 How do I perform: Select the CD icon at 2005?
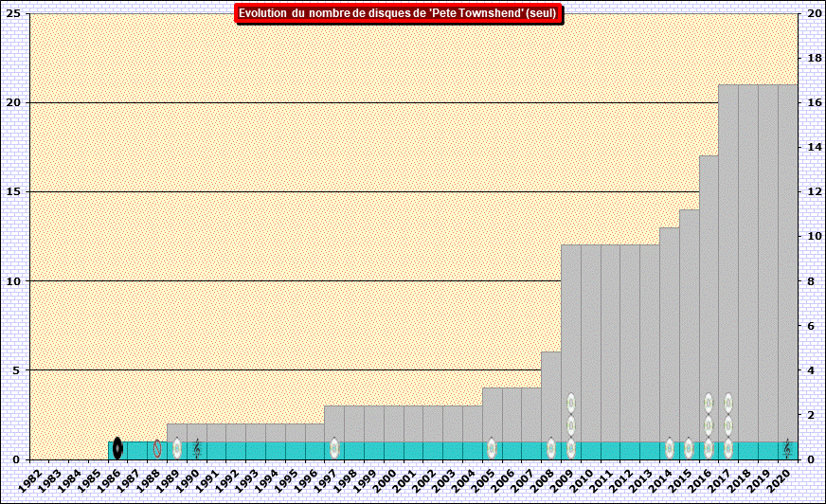point(492,448)
